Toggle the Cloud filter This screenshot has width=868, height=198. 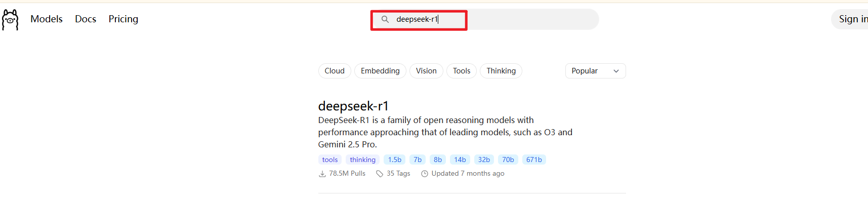(335, 71)
